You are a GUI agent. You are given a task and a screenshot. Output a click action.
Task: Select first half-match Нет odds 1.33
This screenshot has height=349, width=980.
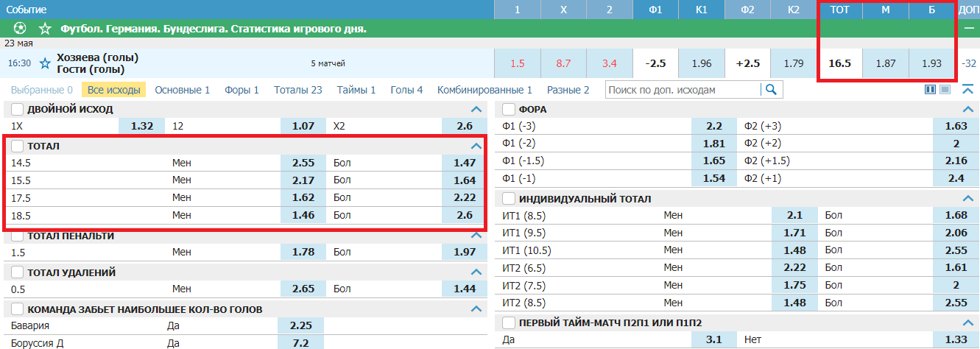(x=956, y=339)
